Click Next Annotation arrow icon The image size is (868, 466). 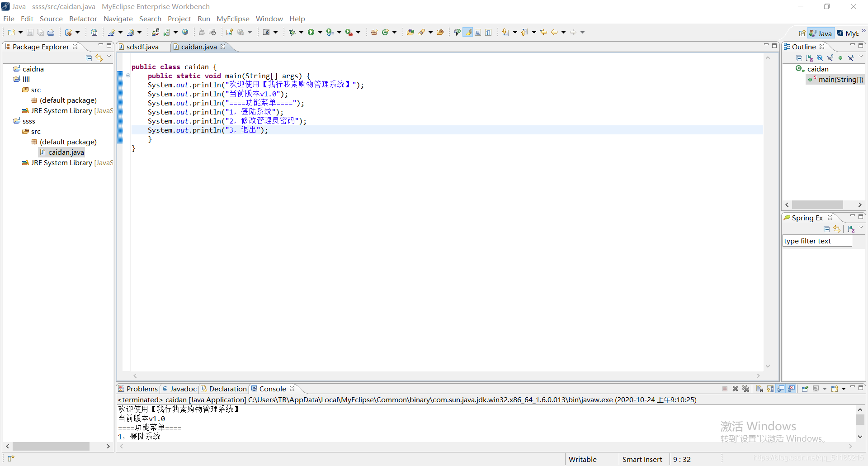505,32
